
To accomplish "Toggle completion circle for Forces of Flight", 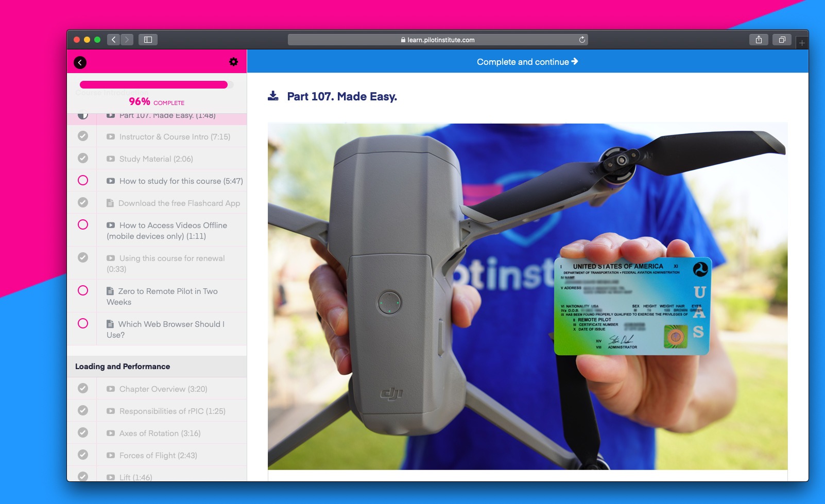I will [x=83, y=455].
